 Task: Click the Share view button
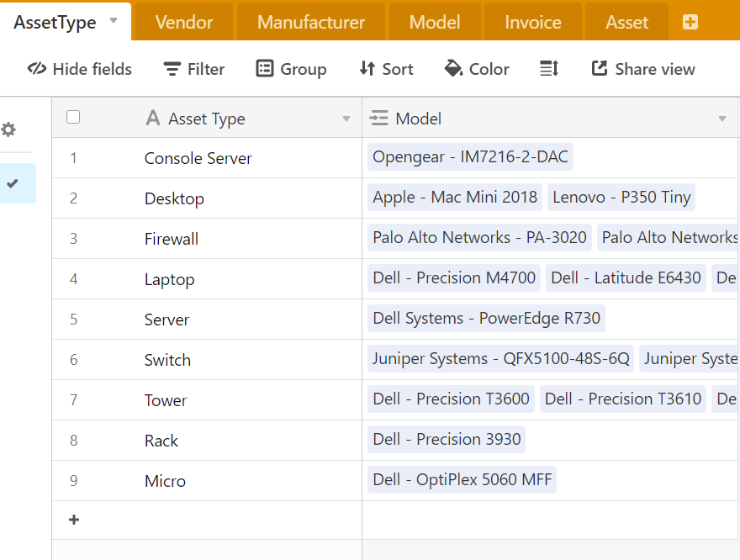coord(643,69)
